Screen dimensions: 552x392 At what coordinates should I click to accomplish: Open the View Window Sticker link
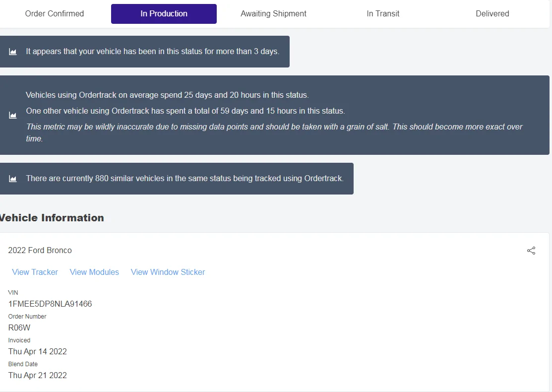tap(168, 272)
